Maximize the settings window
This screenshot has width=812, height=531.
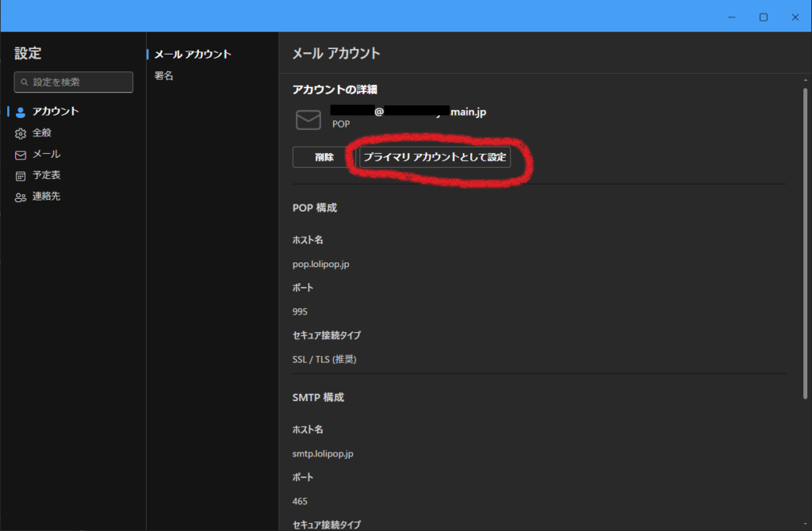(x=763, y=17)
